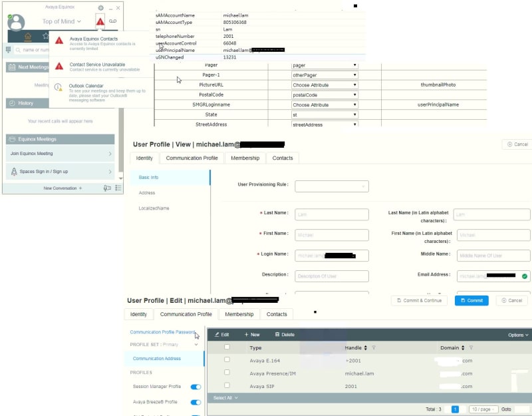Open the PostalCode attribute dropdown
Viewport: 532px width, 416px height.
[x=325, y=95]
